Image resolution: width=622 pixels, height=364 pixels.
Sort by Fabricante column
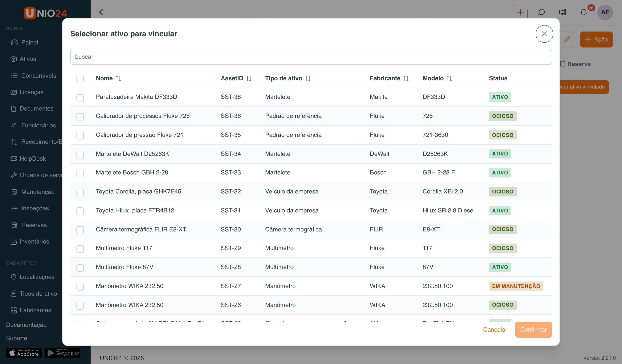pyautogui.click(x=406, y=78)
